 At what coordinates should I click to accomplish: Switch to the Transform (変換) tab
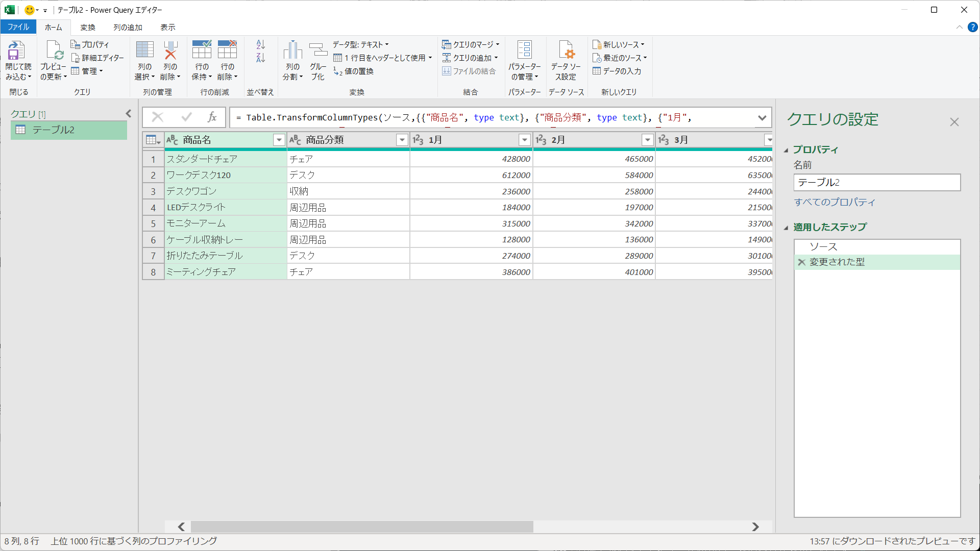(88, 27)
